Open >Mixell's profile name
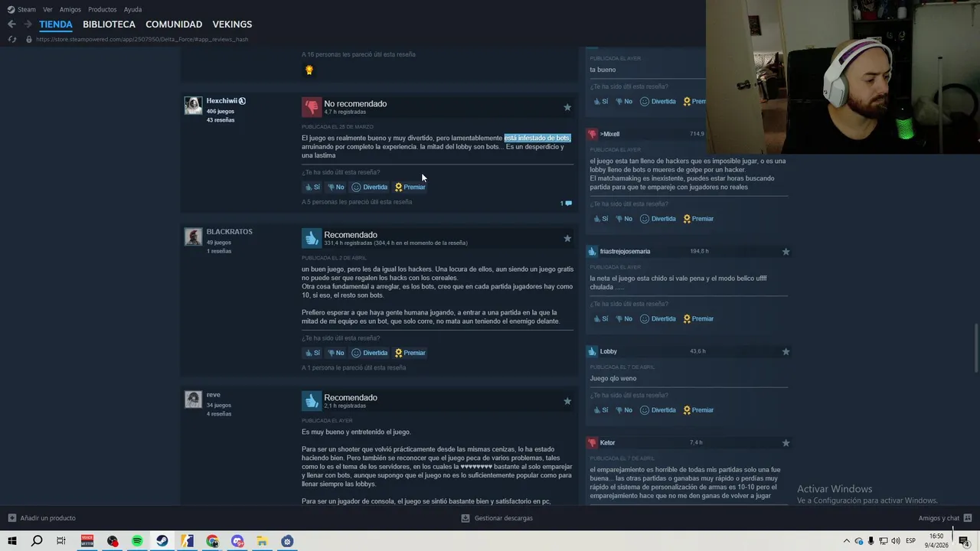The height and width of the screenshot is (551, 980). [610, 134]
